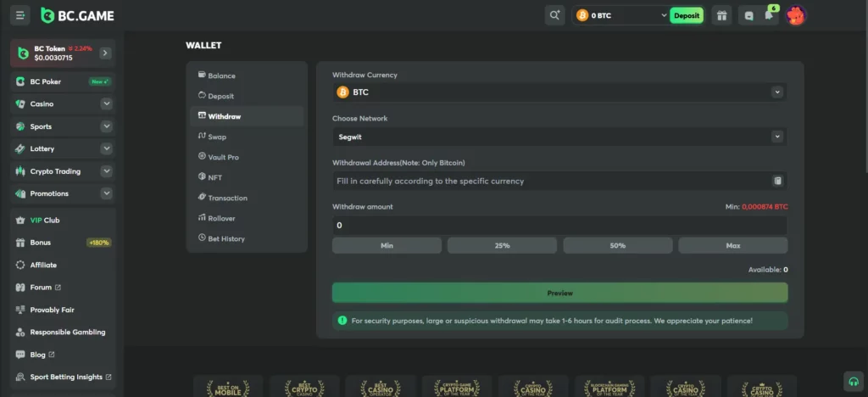Open the search icon in header
Image resolution: width=868 pixels, height=397 pixels.
(554, 15)
